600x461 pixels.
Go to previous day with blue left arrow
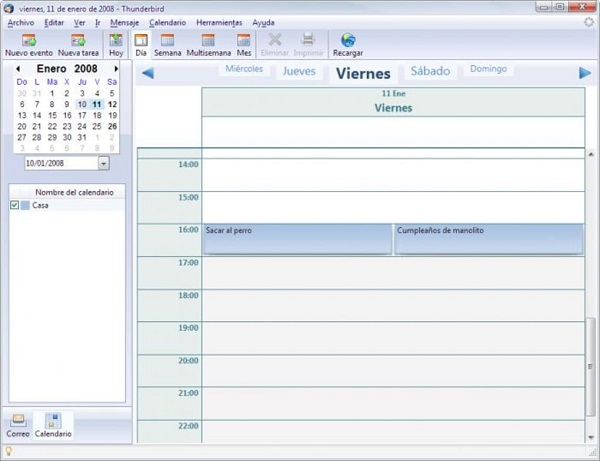click(148, 73)
